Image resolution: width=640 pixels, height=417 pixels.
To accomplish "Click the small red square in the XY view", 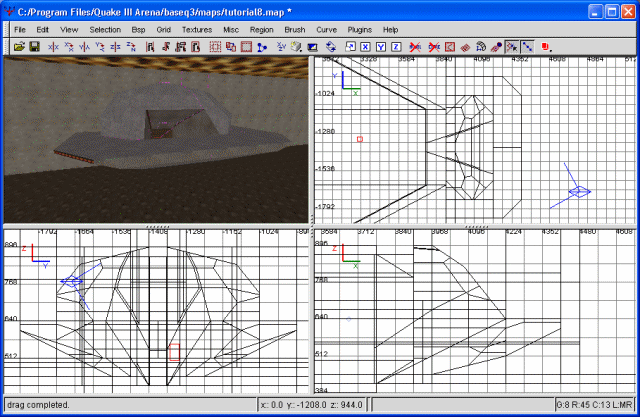I will click(x=360, y=139).
